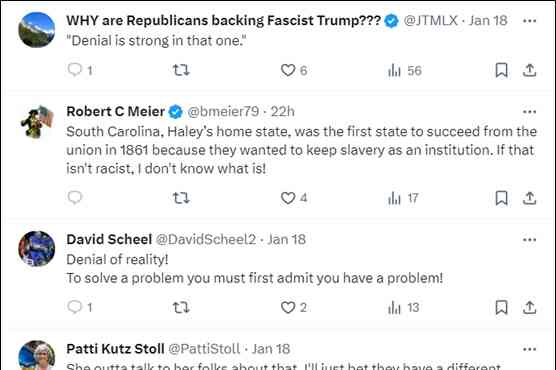The image size is (556, 370).
Task: View analytics showing 56 views
Action: [x=405, y=70]
